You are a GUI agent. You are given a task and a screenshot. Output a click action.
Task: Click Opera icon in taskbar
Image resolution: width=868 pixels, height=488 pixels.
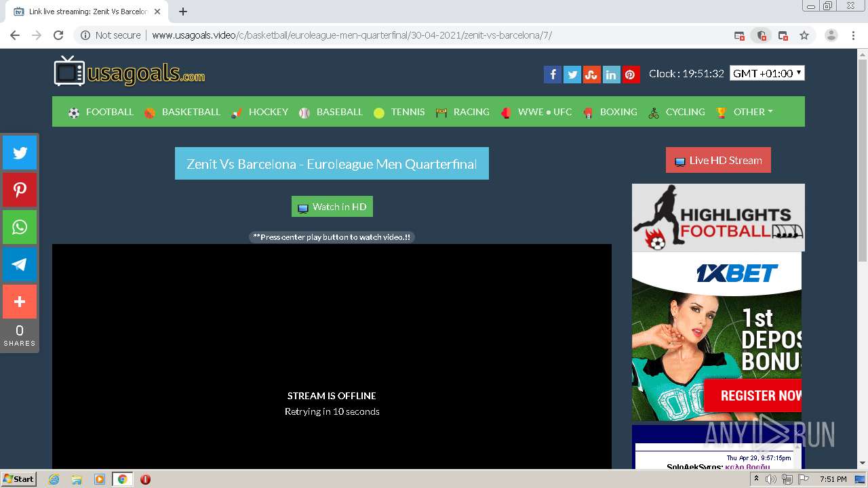[x=145, y=479]
